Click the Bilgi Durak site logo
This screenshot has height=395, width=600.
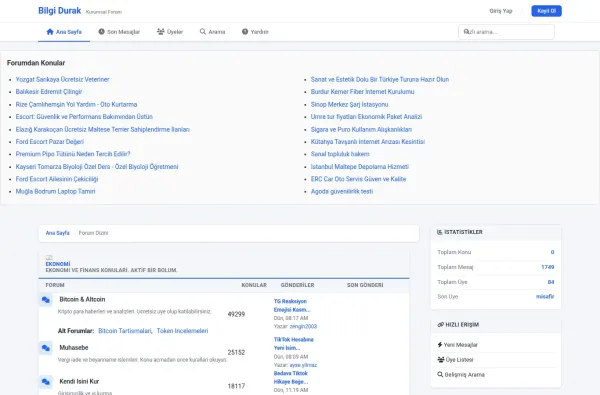(59, 11)
